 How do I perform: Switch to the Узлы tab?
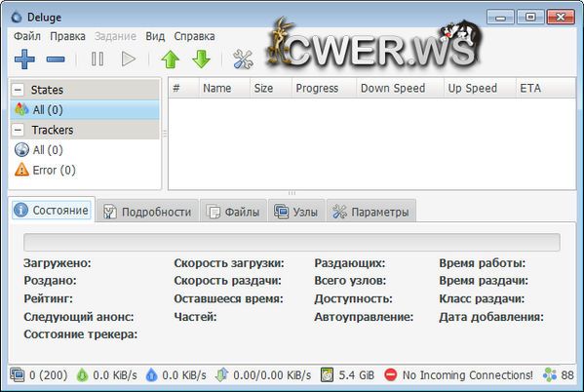pos(296,212)
